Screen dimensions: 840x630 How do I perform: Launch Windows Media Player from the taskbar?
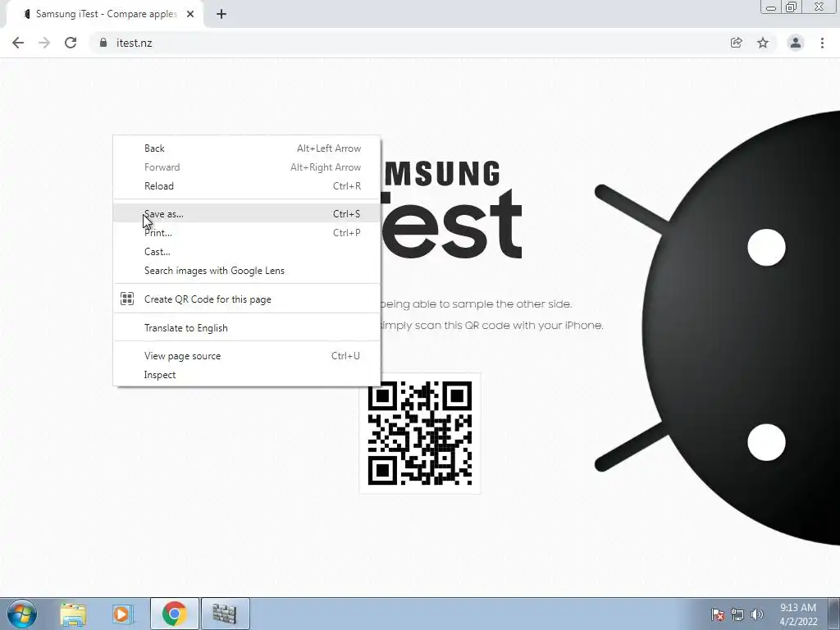(122, 614)
